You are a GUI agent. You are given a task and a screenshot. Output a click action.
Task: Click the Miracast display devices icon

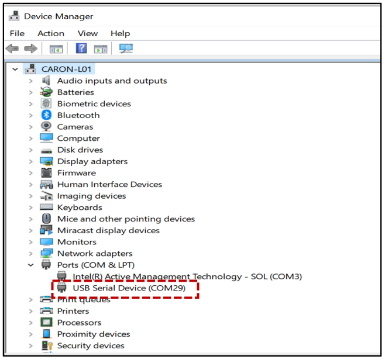pos(46,230)
